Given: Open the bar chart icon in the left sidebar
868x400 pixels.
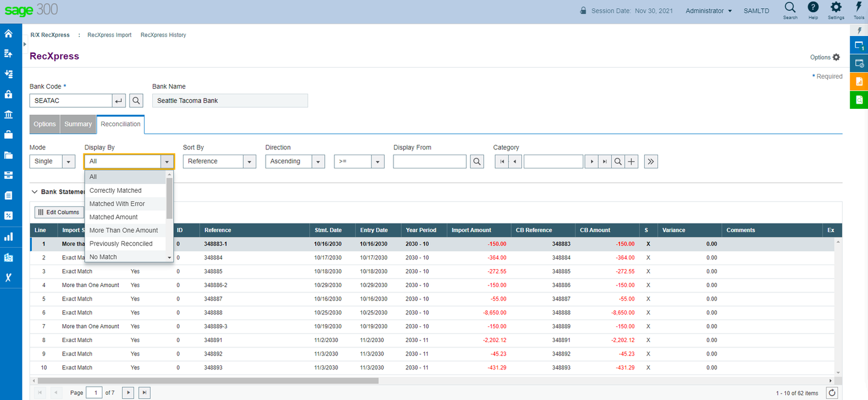Looking at the screenshot, I should tap(8, 236).
